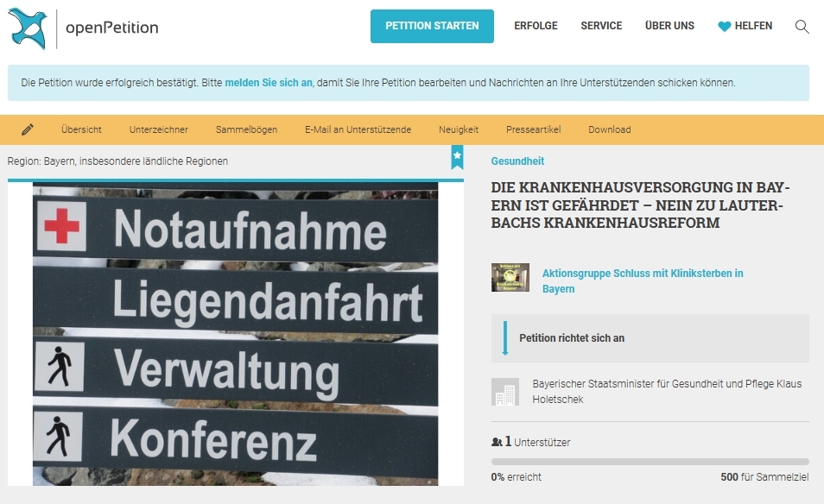Go to the Sammelbögen tab

246,129
